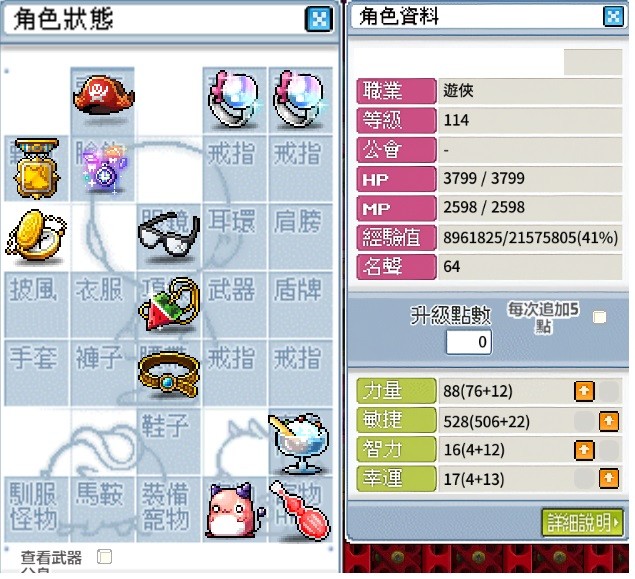This screenshot has height=579, width=635.
Task: Click the golden pocket watch item
Action: click(x=36, y=236)
